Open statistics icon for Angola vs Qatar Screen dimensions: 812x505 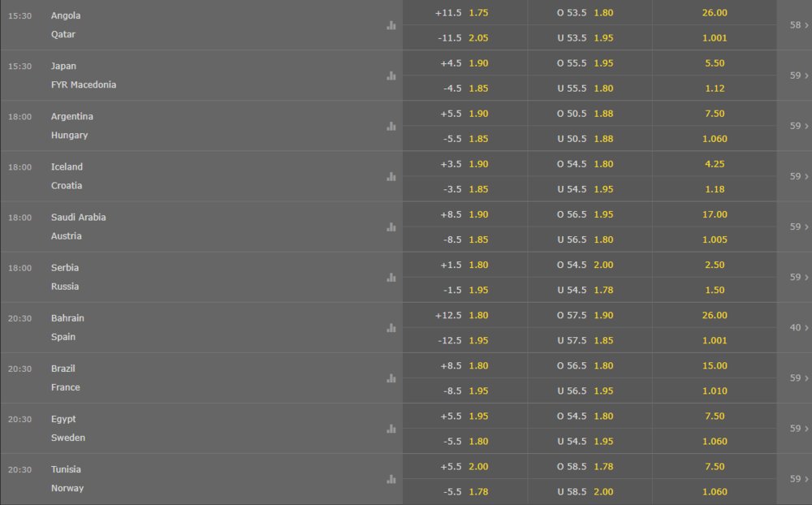tap(391, 25)
